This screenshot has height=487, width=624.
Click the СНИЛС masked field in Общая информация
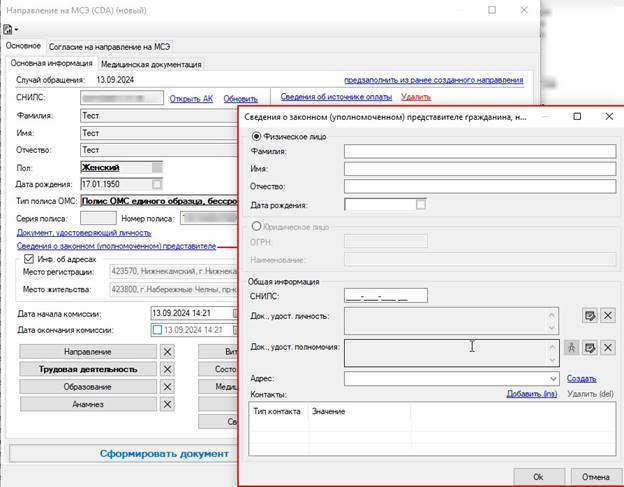386,296
